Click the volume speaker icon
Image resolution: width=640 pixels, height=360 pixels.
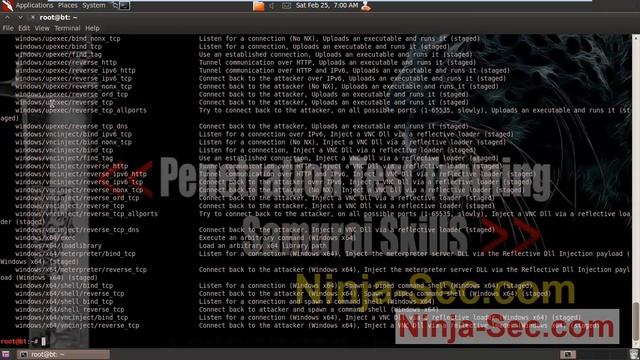[x=272, y=6]
